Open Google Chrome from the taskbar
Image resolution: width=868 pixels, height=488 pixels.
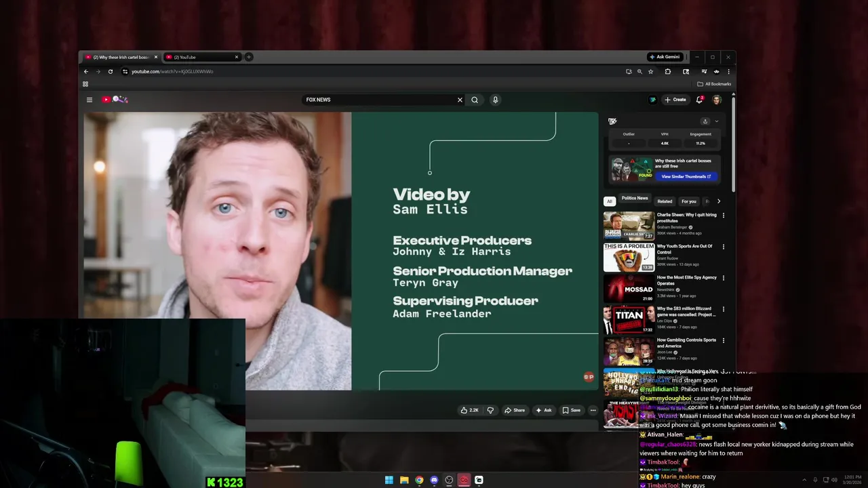click(419, 480)
